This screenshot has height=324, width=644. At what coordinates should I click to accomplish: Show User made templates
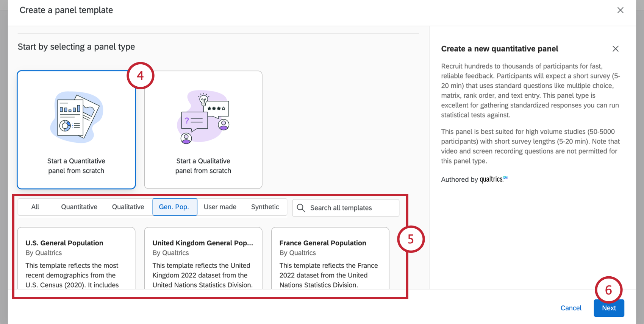[x=220, y=207]
